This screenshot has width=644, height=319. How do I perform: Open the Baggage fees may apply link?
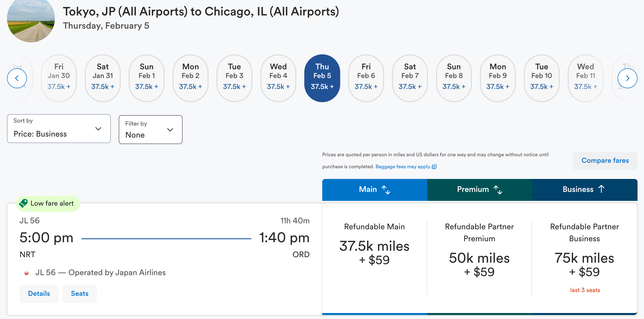(x=403, y=167)
